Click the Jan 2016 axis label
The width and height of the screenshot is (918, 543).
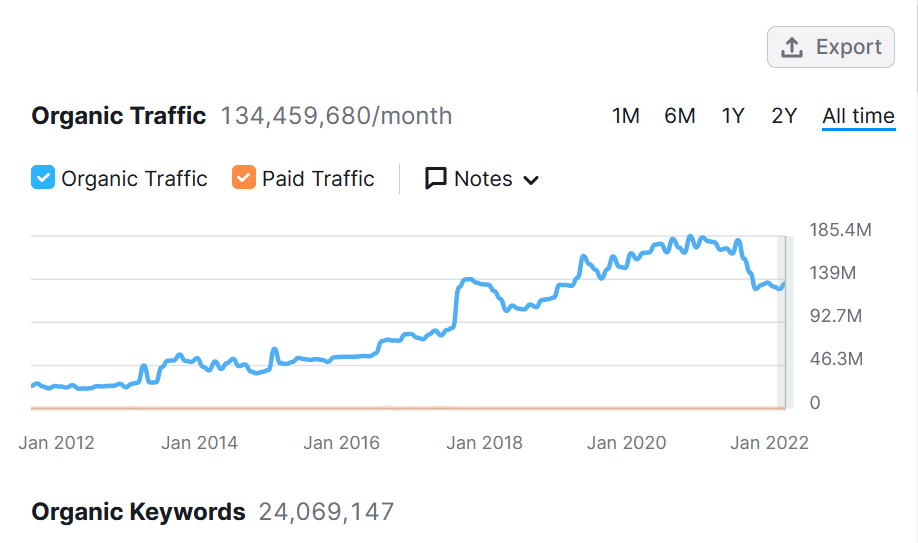pos(341,443)
